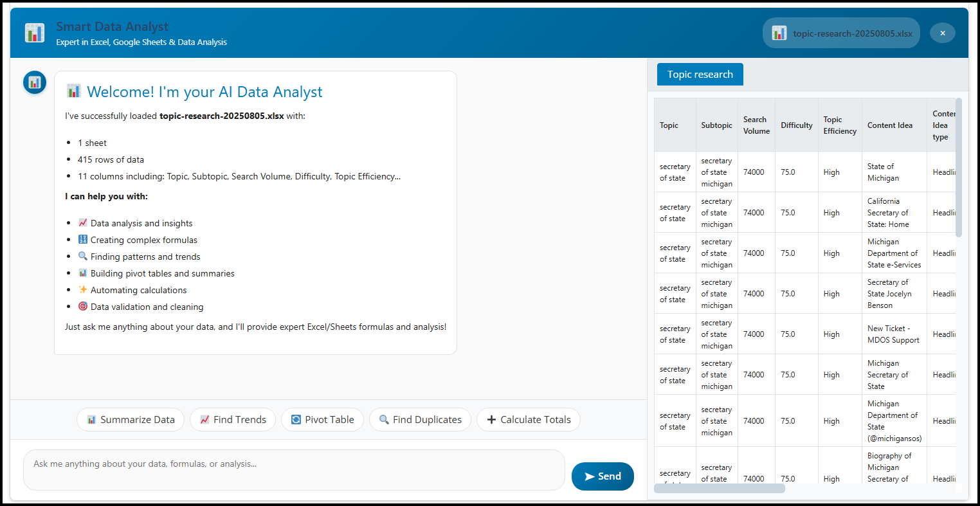Click the AI assistant avatar icon
The width and height of the screenshot is (980, 506).
click(x=34, y=82)
